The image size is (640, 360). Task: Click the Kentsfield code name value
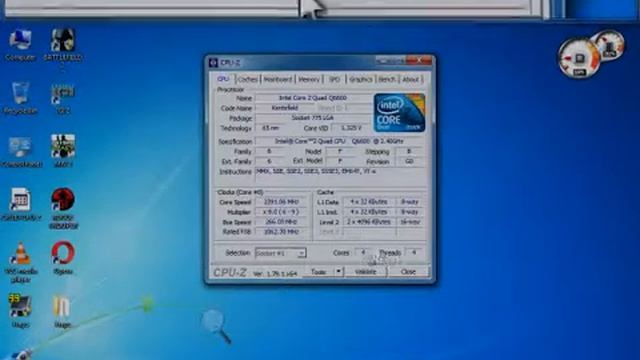click(x=284, y=108)
